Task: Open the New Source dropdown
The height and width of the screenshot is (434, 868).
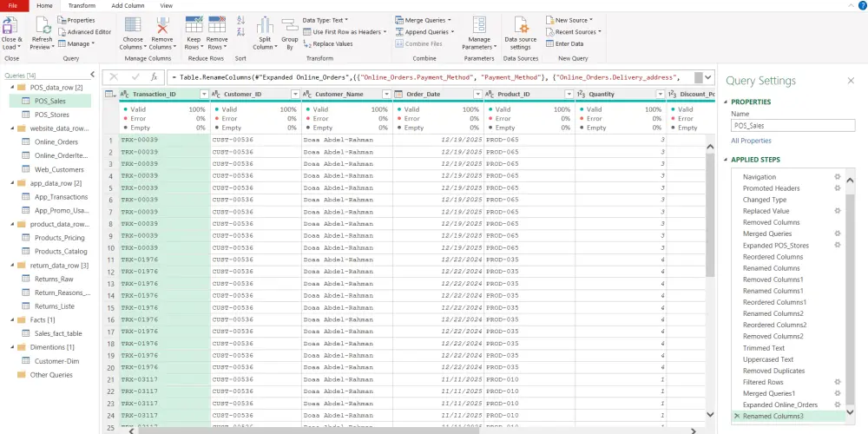Action: [569, 20]
